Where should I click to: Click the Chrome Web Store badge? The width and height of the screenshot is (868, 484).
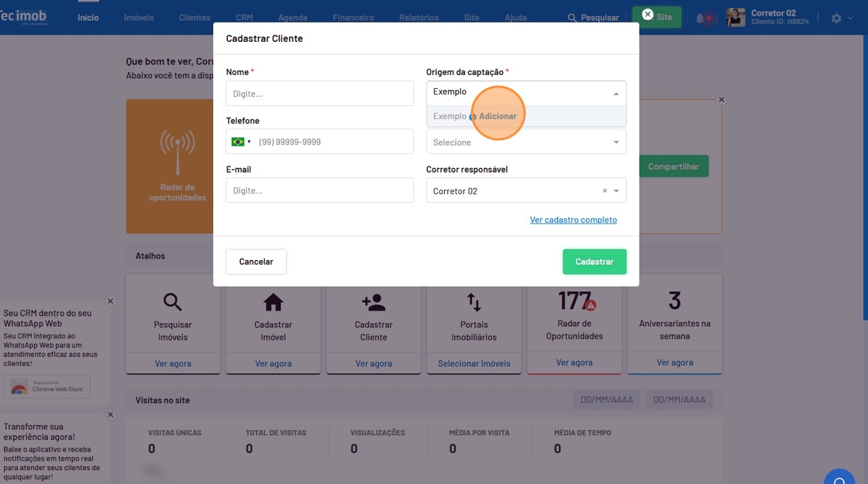[47, 386]
